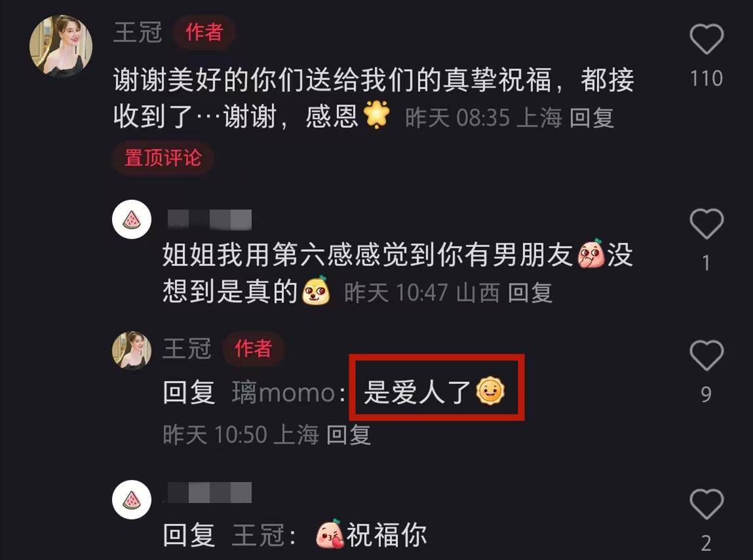Tap heart on the "祝福你" reply
The image size is (753, 560).
click(706, 504)
